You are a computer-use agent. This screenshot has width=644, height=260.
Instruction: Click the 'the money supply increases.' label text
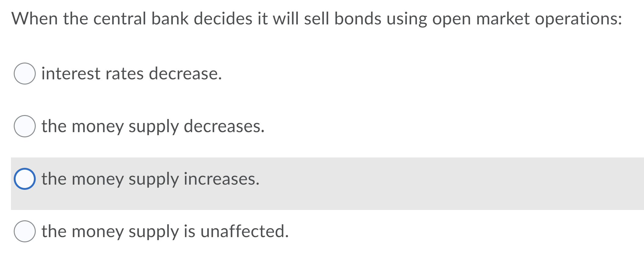(151, 179)
